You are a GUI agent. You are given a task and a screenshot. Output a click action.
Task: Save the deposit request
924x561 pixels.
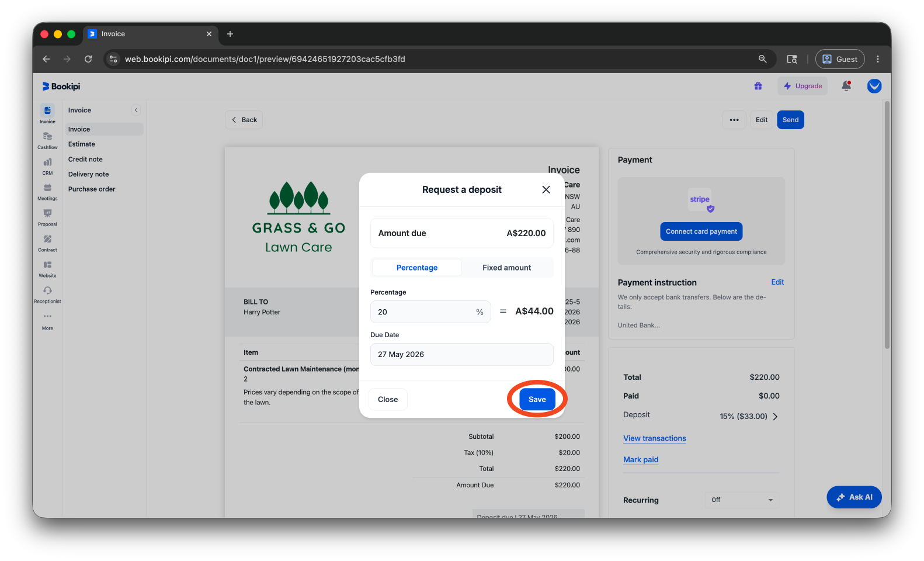pos(537,400)
